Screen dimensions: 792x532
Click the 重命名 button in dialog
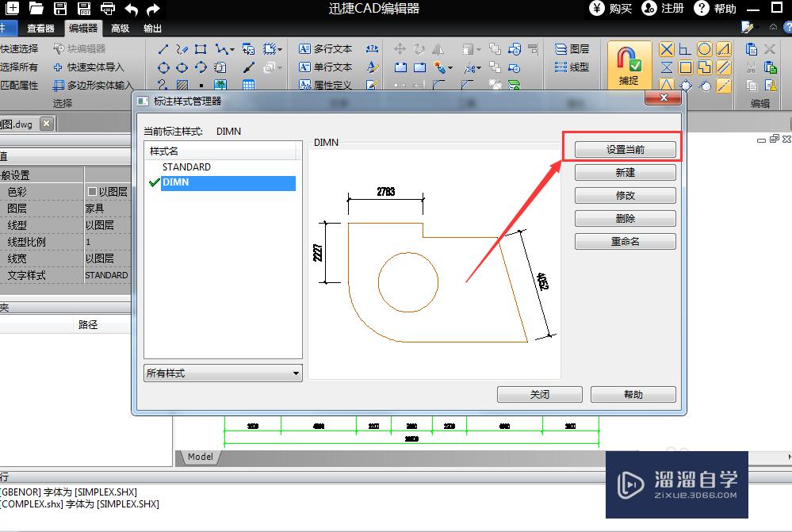(x=626, y=242)
